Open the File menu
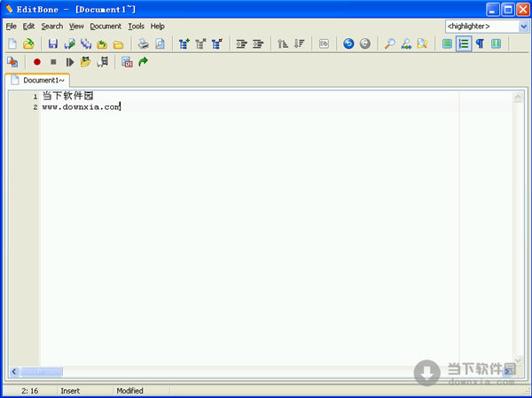 [x=12, y=27]
